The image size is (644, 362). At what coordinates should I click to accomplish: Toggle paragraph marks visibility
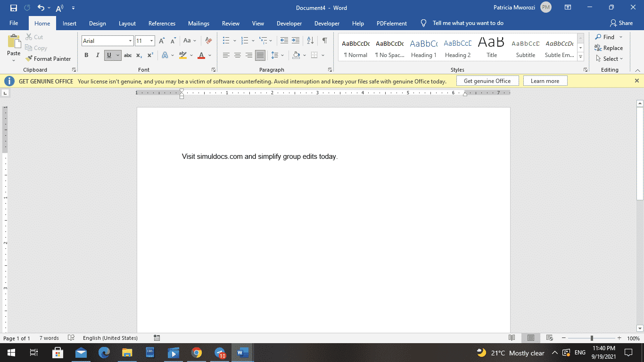(324, 41)
